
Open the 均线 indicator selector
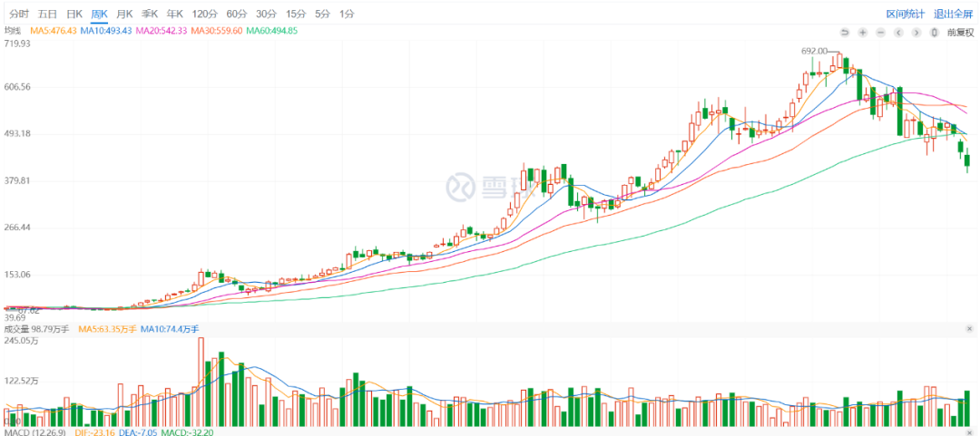click(13, 31)
